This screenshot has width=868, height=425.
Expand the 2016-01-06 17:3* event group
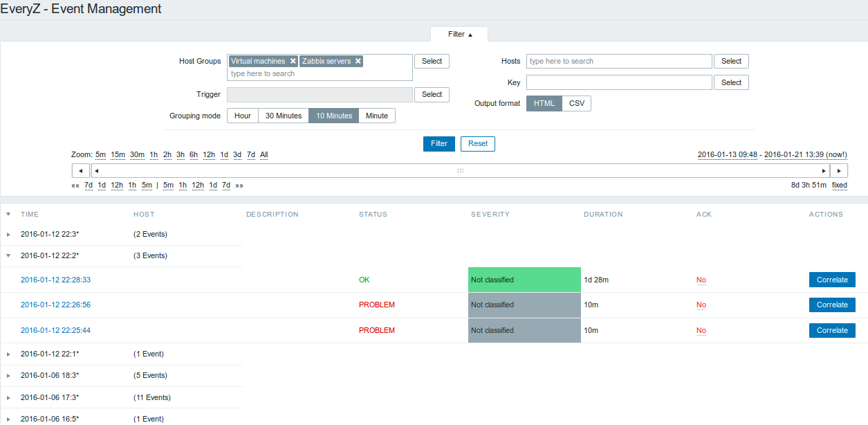(x=8, y=398)
